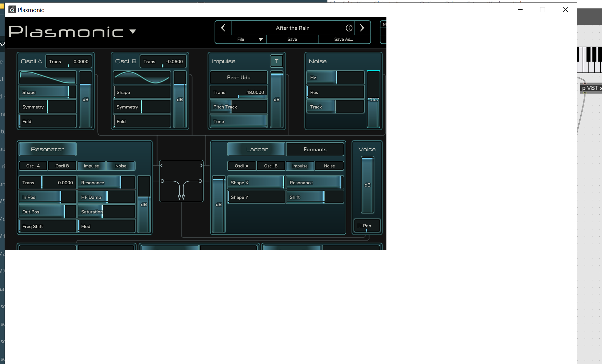This screenshot has width=602, height=364.
Task: Click the Resonator section header button
Action: click(x=48, y=149)
